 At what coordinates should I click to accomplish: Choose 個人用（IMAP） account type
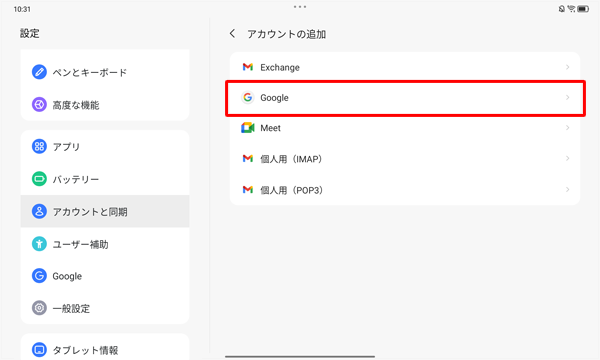click(x=405, y=158)
